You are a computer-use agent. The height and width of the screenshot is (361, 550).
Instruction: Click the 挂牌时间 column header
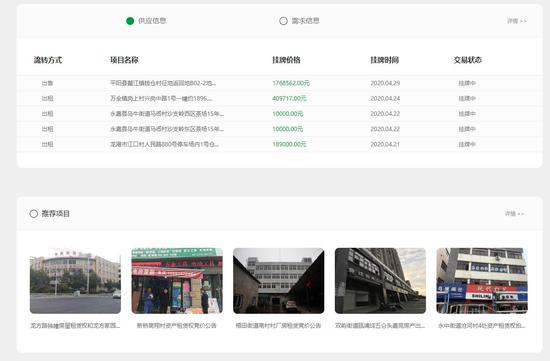coord(384,60)
